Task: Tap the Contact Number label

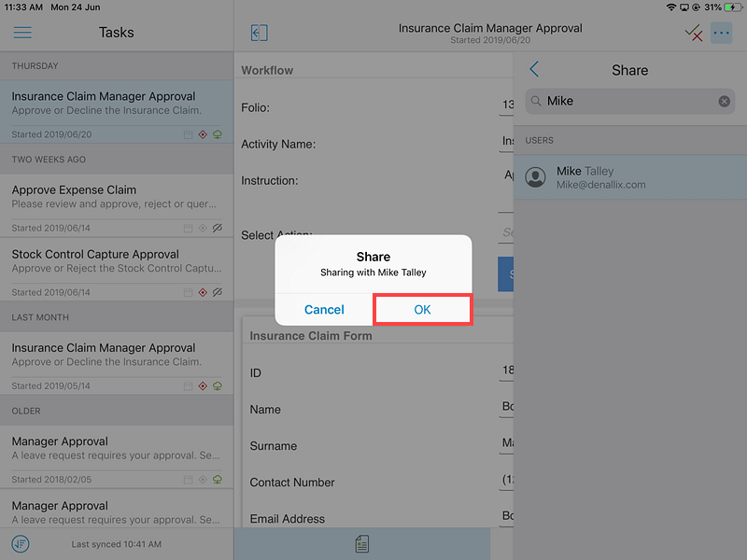Action: click(292, 483)
